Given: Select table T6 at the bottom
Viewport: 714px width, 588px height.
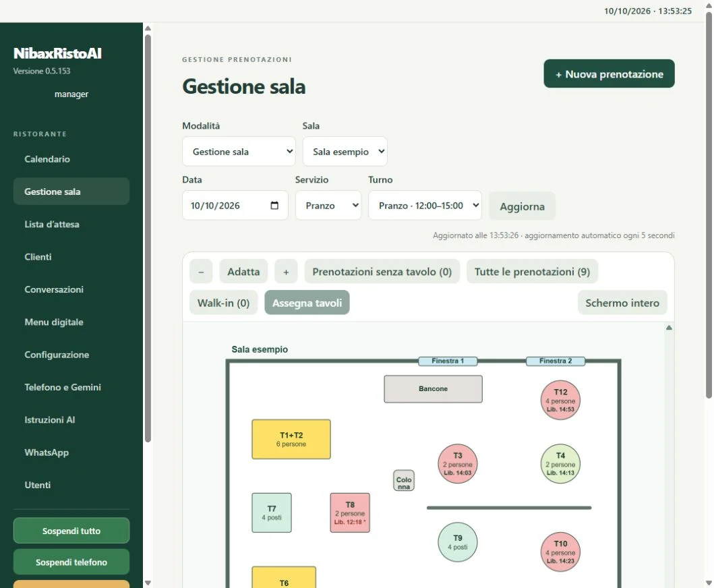Looking at the screenshot, I should coord(284,577).
